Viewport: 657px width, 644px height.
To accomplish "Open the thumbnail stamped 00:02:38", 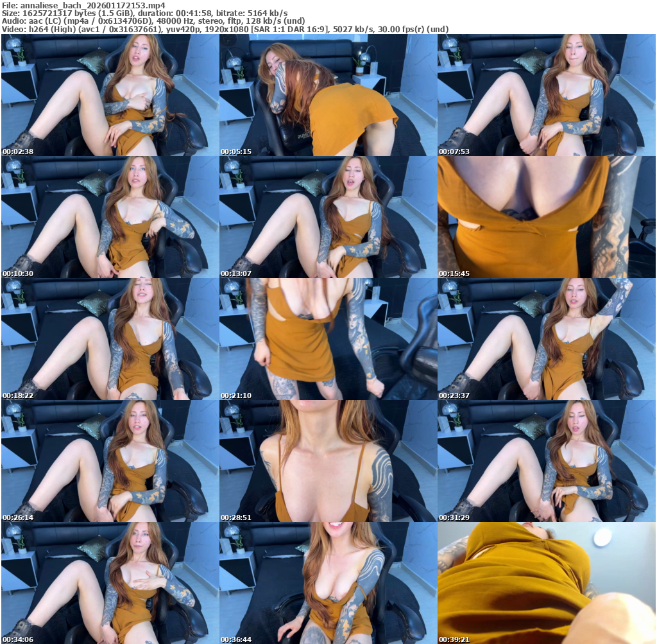I will (110, 95).
